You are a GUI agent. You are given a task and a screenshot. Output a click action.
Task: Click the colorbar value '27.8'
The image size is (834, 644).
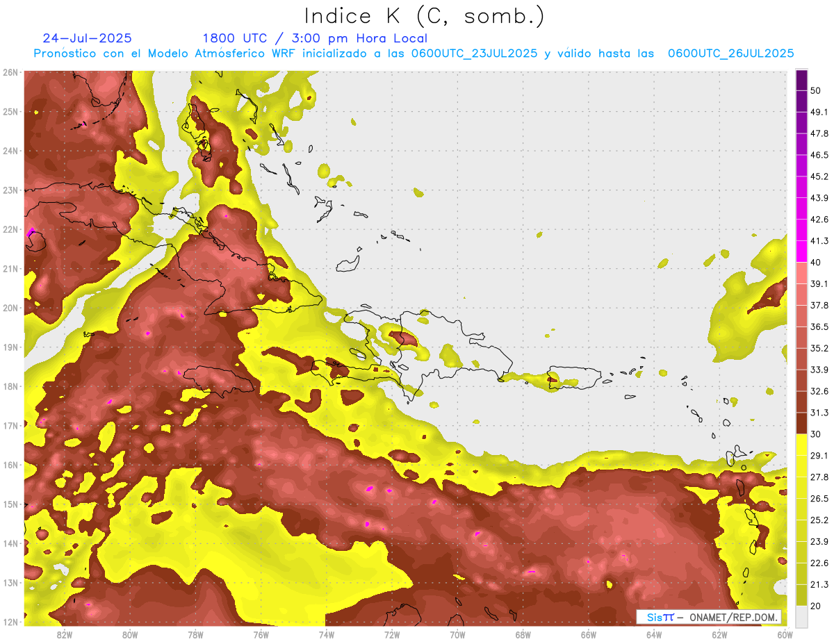click(819, 477)
